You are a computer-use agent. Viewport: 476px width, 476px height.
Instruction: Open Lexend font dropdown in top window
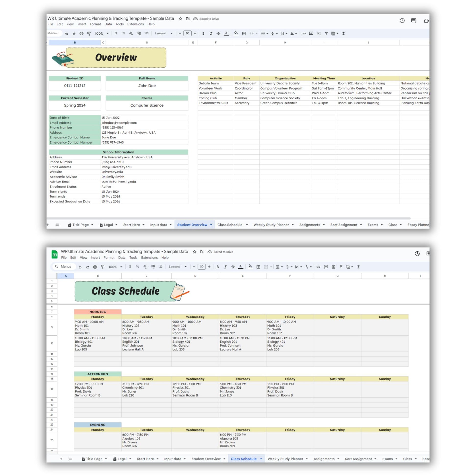164,34
